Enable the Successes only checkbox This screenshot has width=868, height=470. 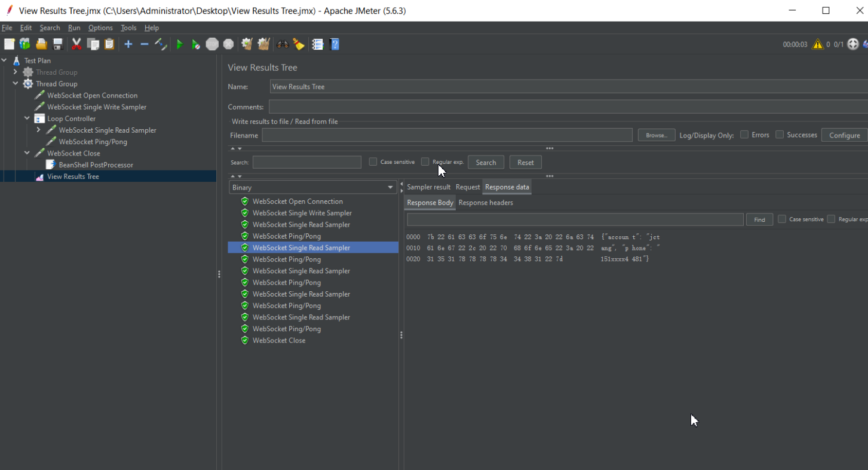780,135
